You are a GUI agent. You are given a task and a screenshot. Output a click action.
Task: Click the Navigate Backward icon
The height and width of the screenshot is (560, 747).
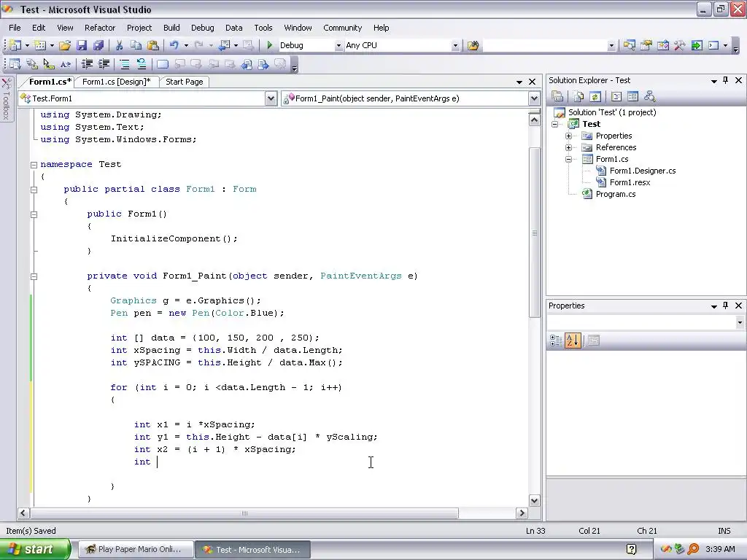[225, 45]
